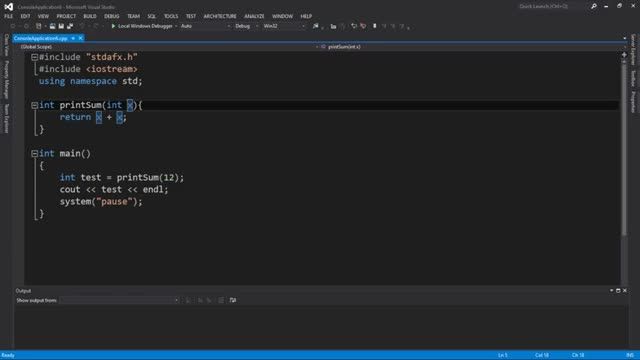Click the Local Windows Debugger button label
The image size is (640, 360).
click(x=145, y=26)
